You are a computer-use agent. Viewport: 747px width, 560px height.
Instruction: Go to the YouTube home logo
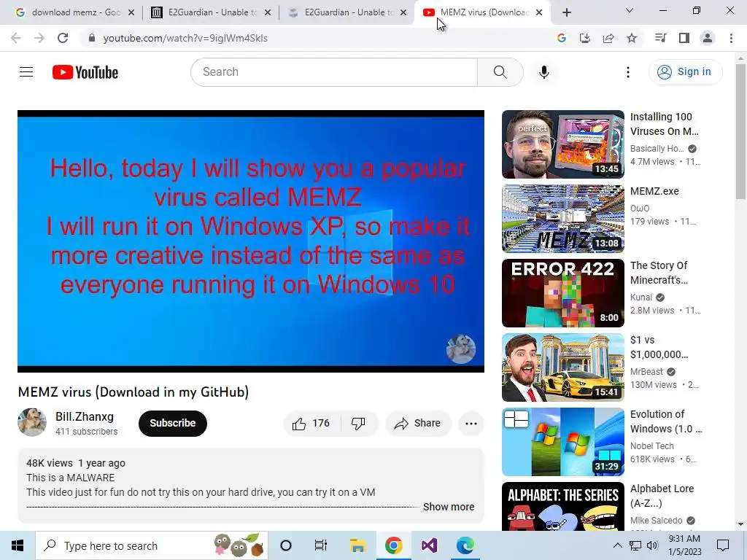[x=85, y=72]
